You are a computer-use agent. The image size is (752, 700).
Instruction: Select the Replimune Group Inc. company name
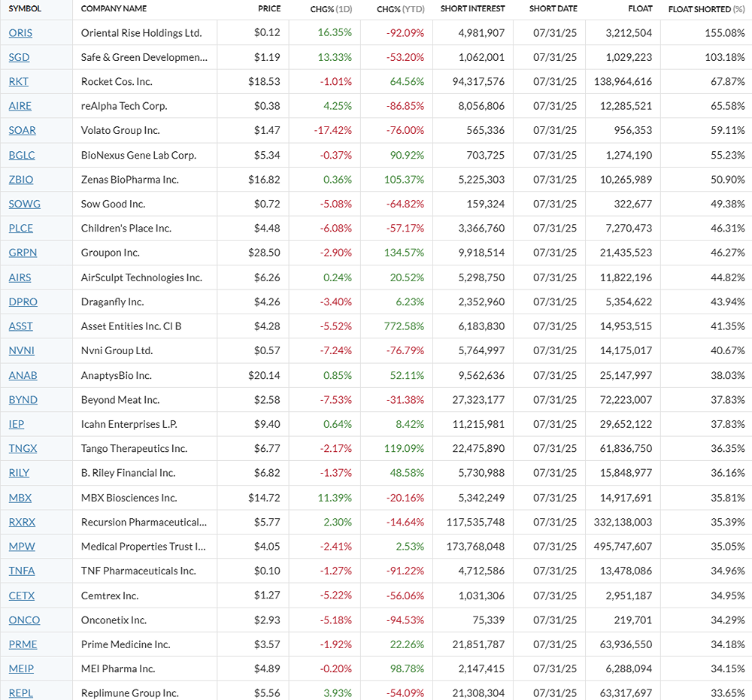point(129,694)
